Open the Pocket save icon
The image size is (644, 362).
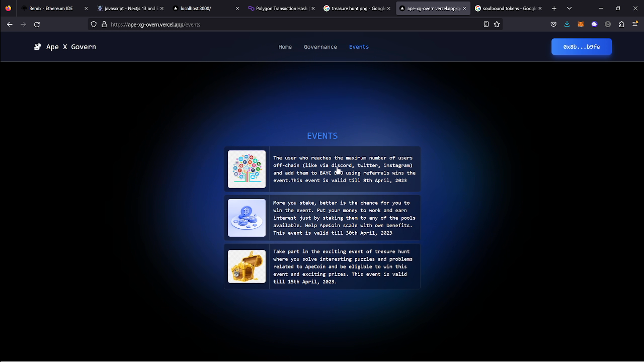pos(553,24)
